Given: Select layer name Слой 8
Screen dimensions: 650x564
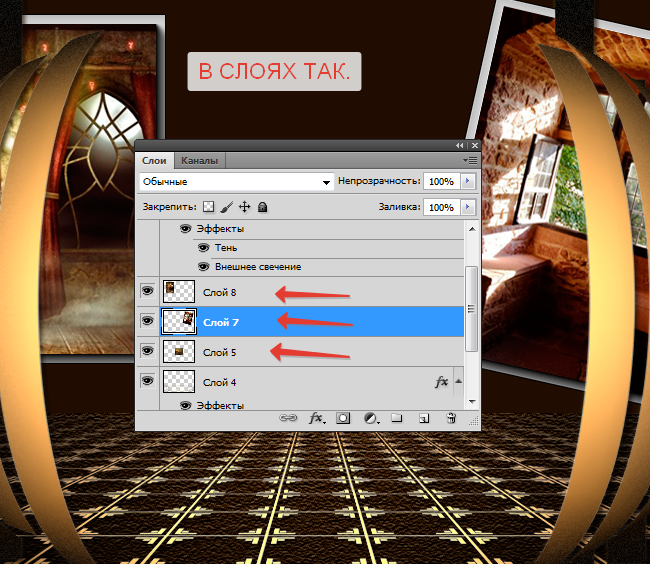Looking at the screenshot, I should coord(219,293).
